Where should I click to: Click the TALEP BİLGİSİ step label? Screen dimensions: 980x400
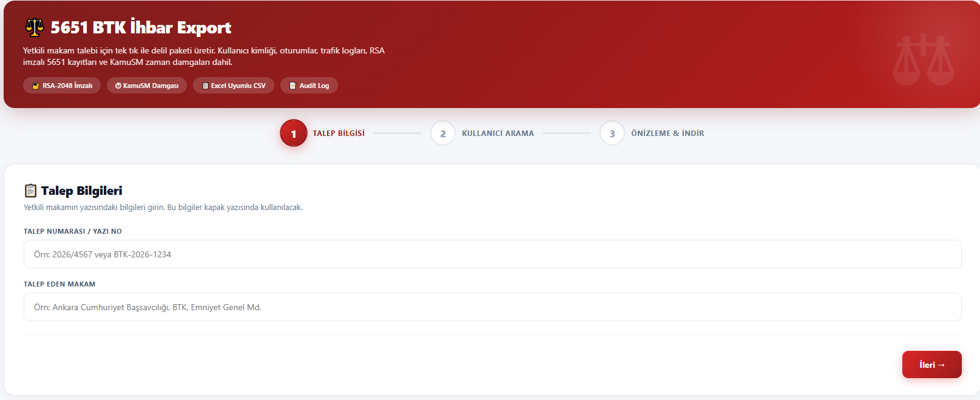point(339,134)
